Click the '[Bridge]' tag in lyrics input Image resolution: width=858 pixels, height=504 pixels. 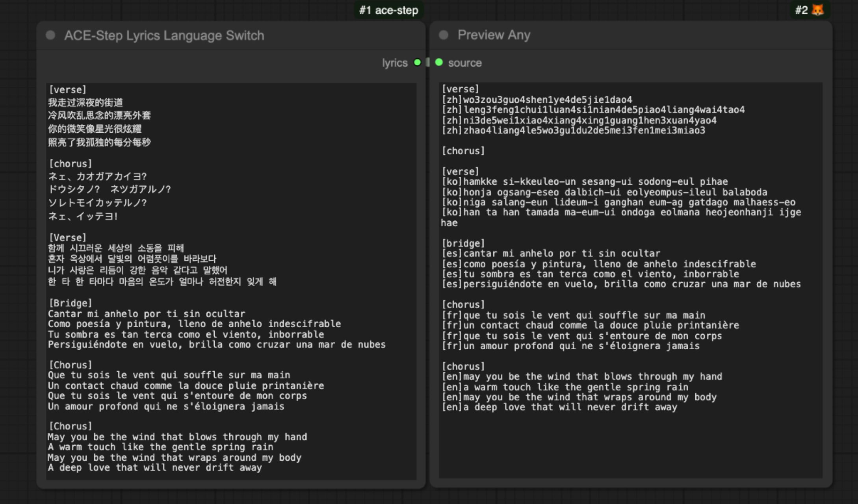(70, 303)
